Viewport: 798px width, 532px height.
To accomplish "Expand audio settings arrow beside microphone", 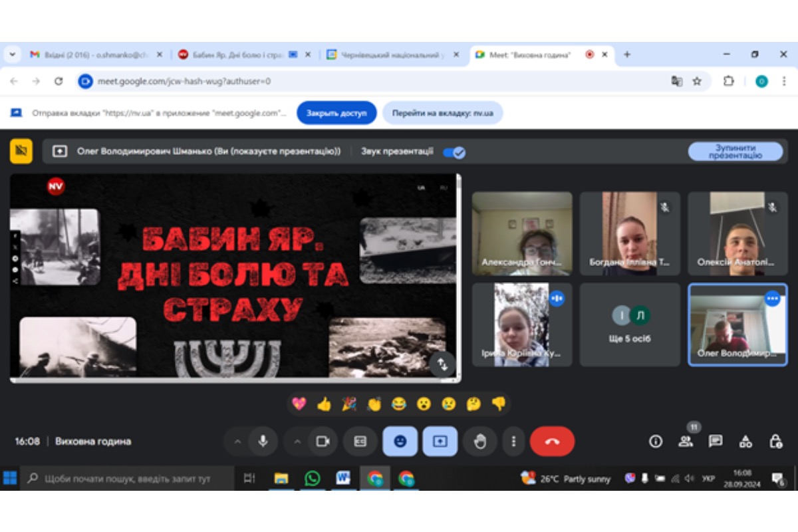I will coord(237,442).
